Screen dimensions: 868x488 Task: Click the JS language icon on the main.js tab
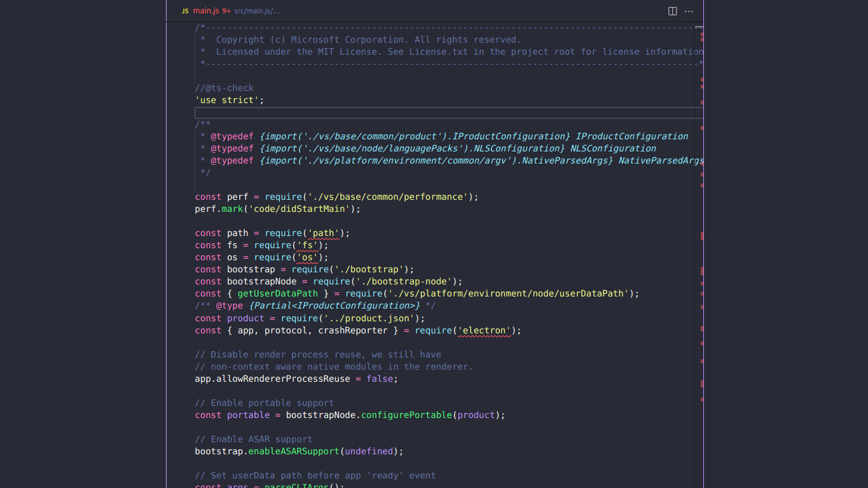tap(185, 11)
